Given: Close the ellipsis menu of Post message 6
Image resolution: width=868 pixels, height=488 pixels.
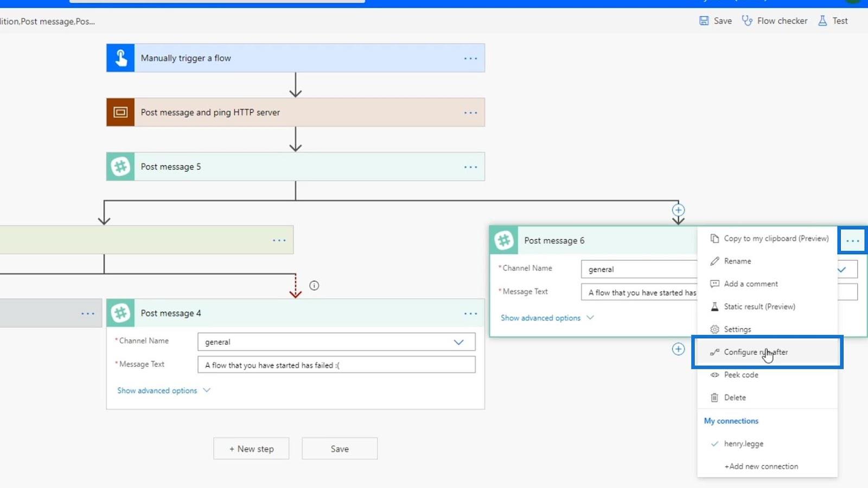Looking at the screenshot, I should click(852, 240).
